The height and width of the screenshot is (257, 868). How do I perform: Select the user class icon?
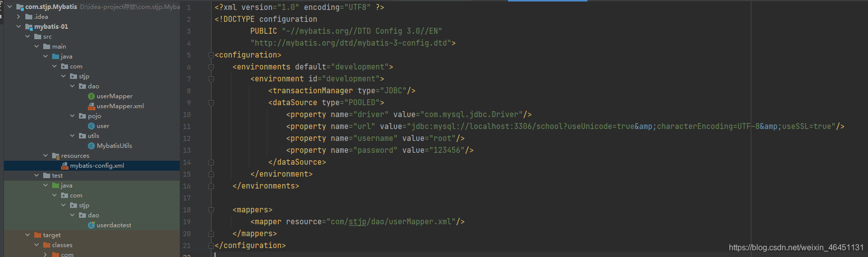(x=91, y=126)
